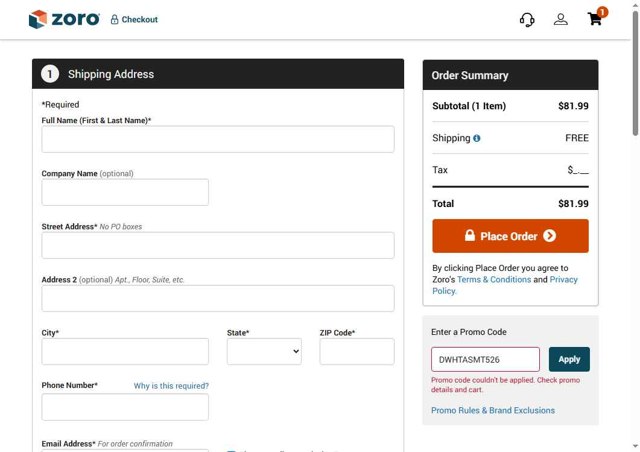Click the ZIP Code field

pyautogui.click(x=357, y=351)
